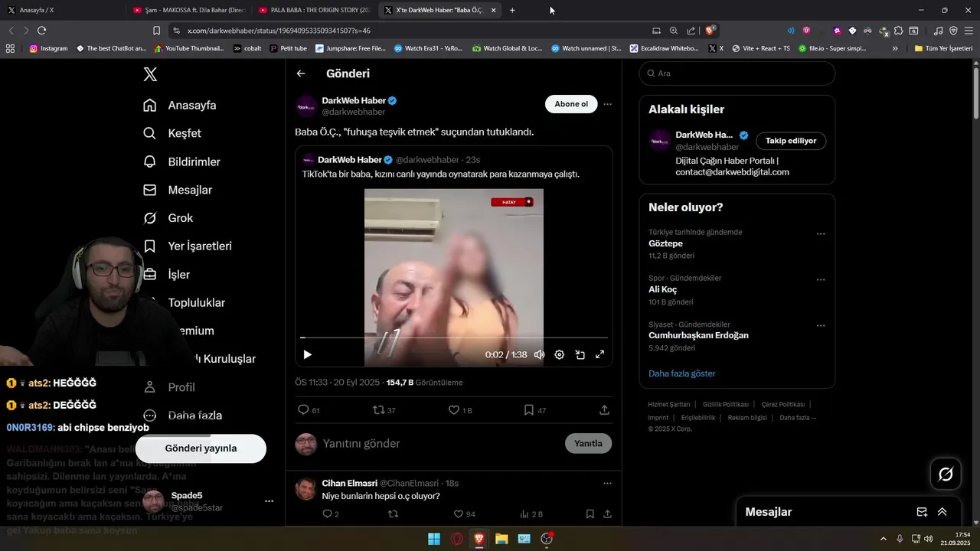Click the X logo in sidebar
980x551 pixels.
150,74
